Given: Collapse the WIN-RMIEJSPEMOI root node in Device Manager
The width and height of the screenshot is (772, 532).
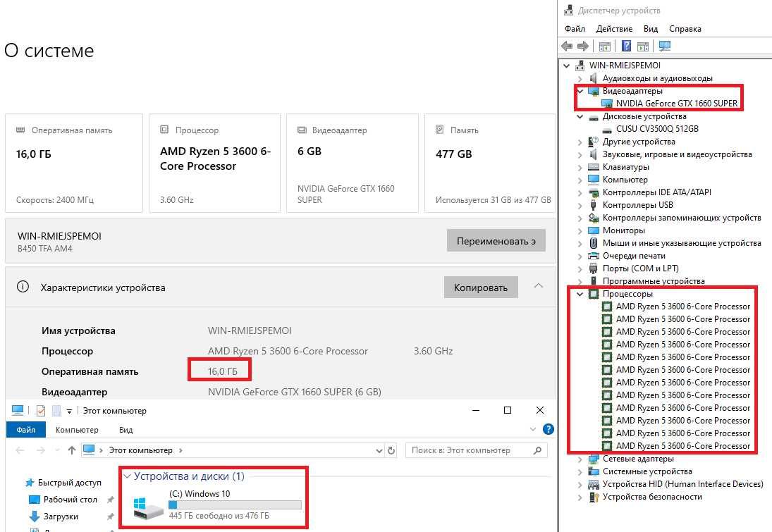Looking at the screenshot, I should point(567,66).
